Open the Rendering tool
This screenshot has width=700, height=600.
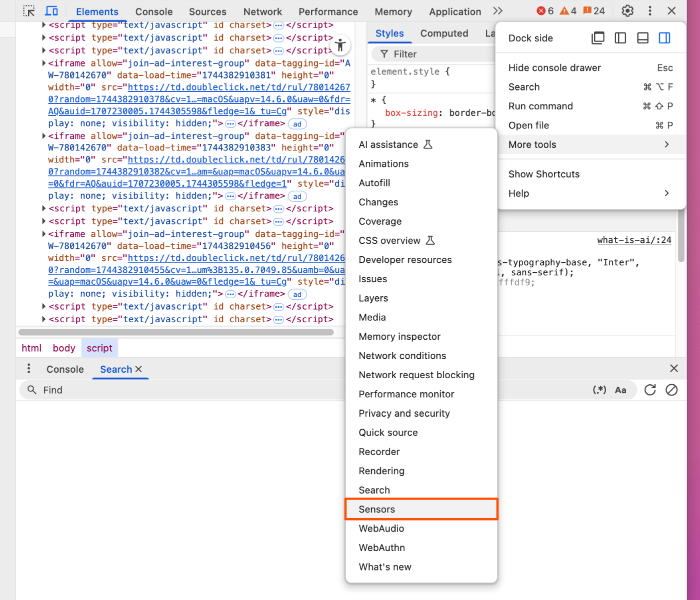[421, 471]
